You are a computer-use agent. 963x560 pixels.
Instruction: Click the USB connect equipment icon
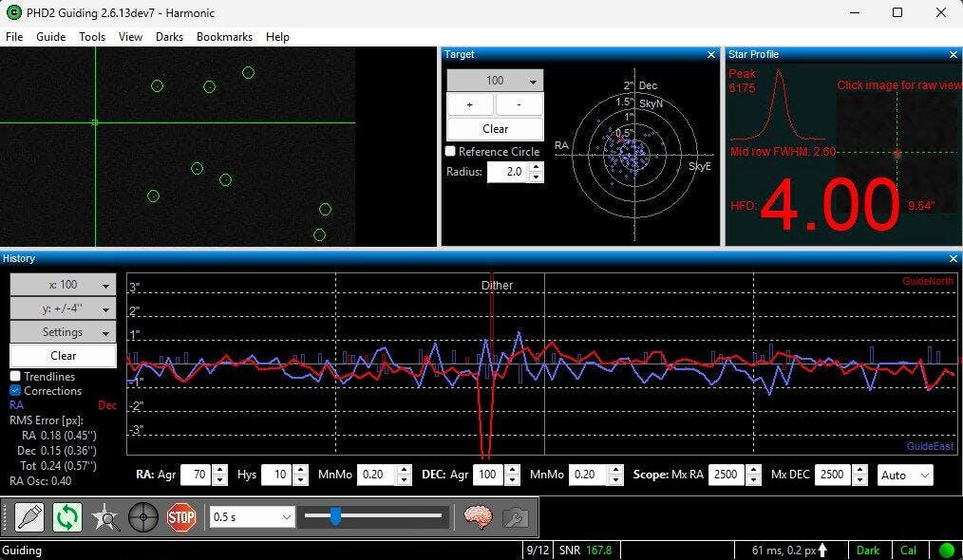coord(29,517)
